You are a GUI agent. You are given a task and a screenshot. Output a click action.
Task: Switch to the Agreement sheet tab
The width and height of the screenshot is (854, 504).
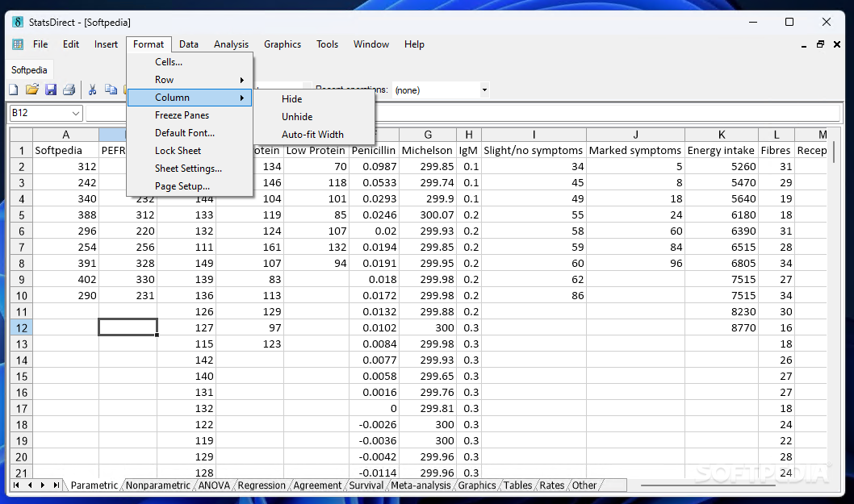[x=317, y=485]
